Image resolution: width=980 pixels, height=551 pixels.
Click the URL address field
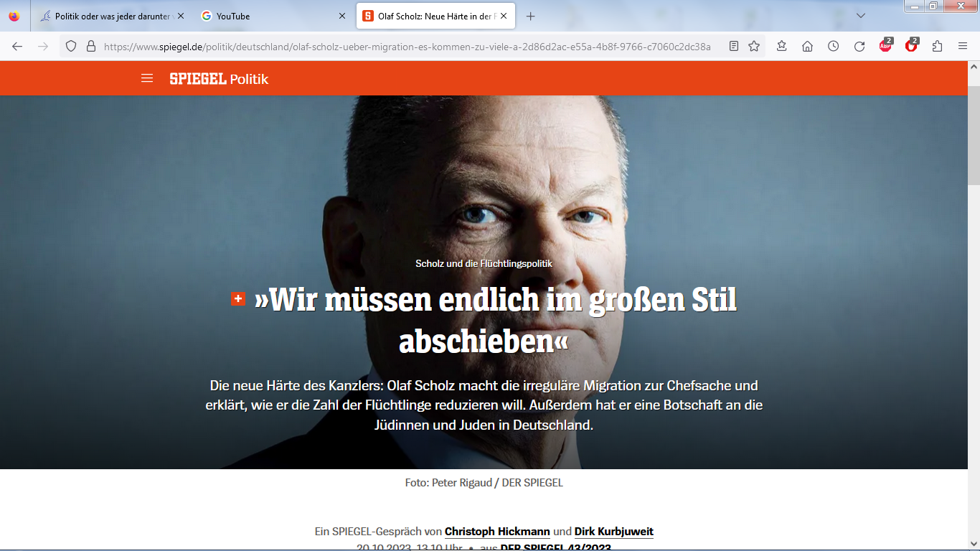pyautogui.click(x=407, y=46)
